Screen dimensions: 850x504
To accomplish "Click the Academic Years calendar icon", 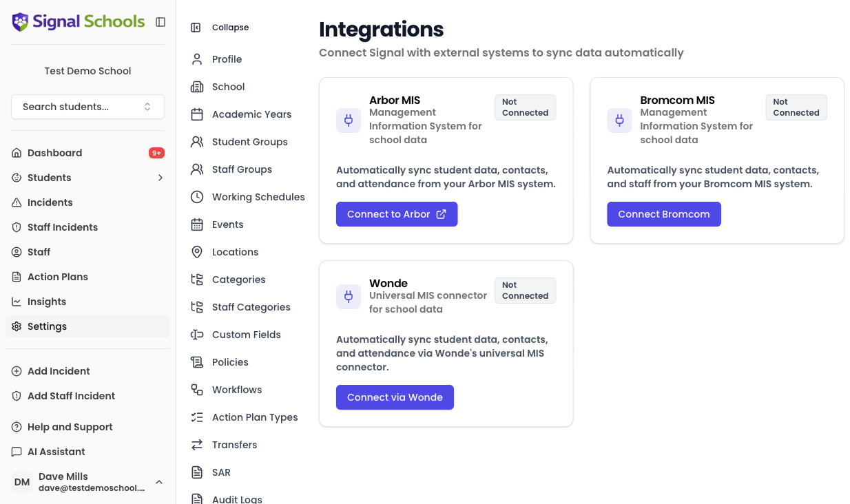I will click(197, 114).
